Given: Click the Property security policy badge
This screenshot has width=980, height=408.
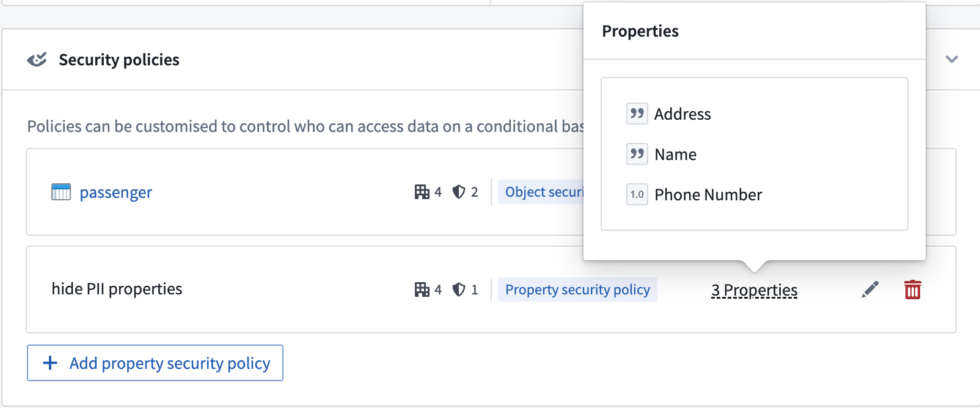Looking at the screenshot, I should pos(577,290).
